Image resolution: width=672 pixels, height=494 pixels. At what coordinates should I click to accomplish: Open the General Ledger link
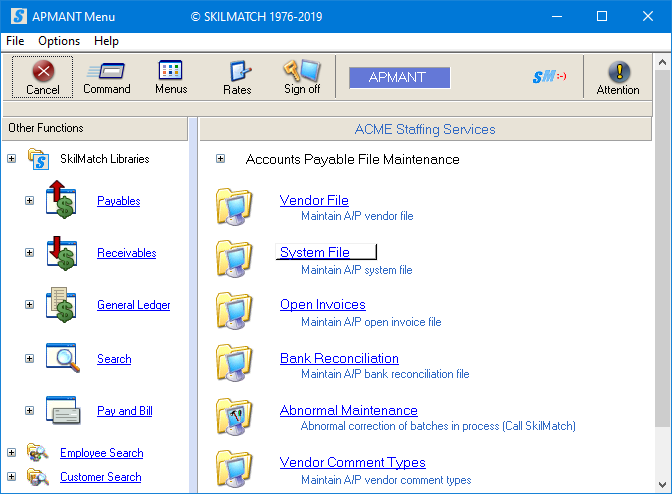[133, 305]
